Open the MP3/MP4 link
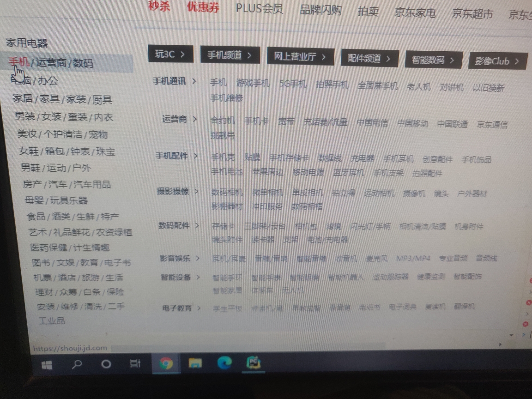The width and height of the screenshot is (532, 399). click(413, 258)
